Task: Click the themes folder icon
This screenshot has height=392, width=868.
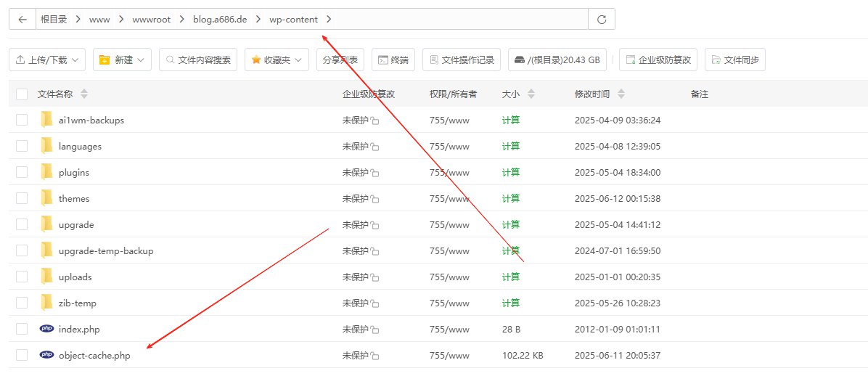Action: point(47,197)
